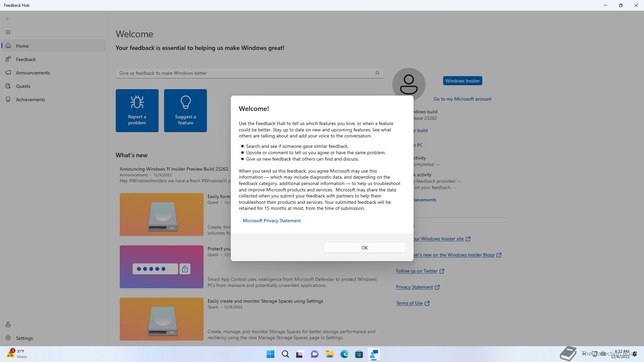The width and height of the screenshot is (644, 362).
Task: Click the back arrow in Feedback Hub
Action: pyautogui.click(x=8, y=19)
